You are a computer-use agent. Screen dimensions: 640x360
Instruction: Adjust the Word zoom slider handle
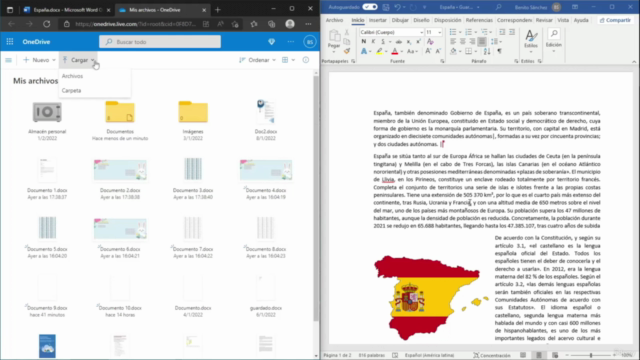pos(591,355)
